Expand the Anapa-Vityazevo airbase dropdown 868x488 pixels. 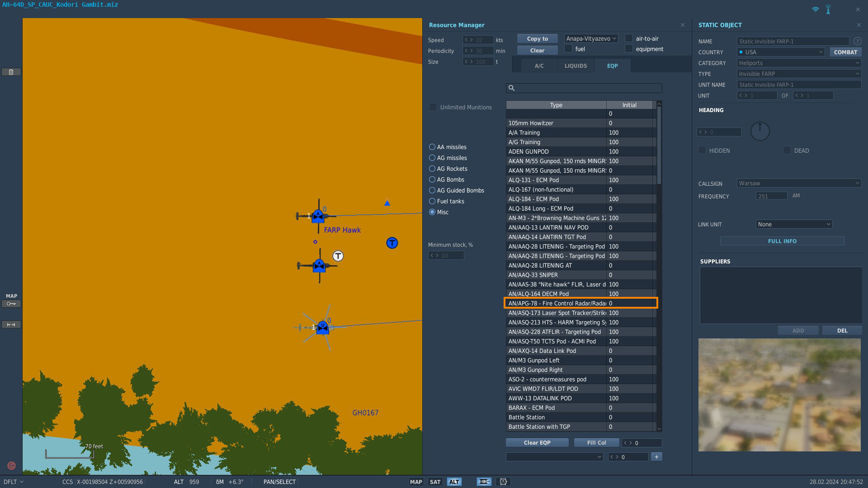point(591,39)
